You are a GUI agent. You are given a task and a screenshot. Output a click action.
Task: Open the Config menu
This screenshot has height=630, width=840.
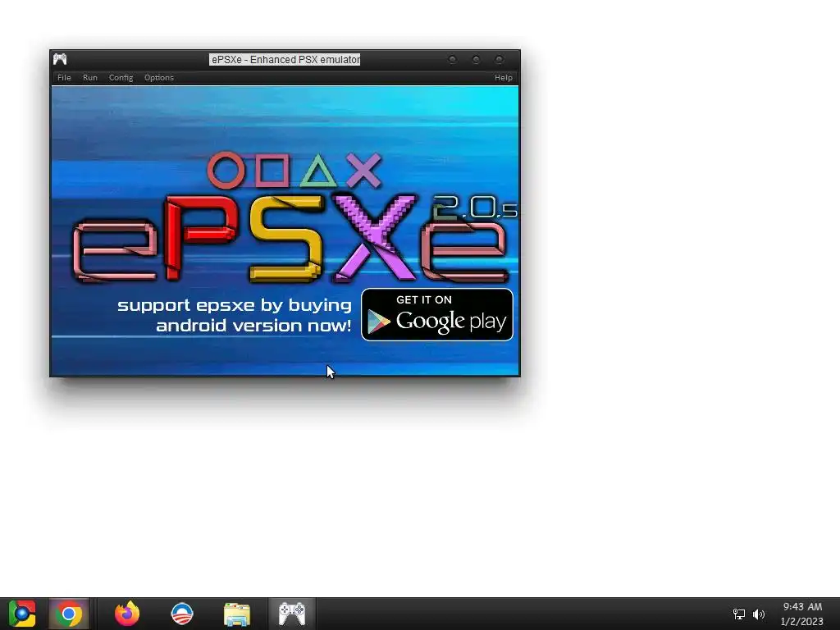pyautogui.click(x=121, y=78)
